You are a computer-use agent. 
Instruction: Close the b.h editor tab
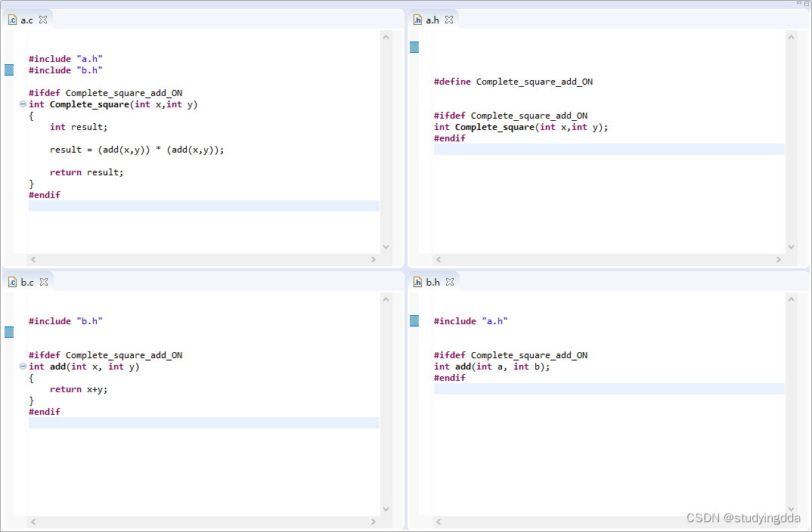[450, 282]
